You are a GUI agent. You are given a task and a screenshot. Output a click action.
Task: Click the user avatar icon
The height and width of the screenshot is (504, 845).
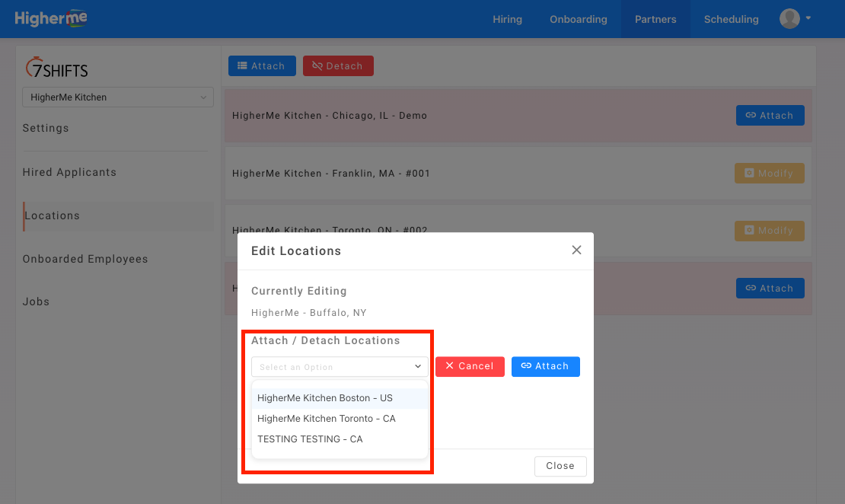click(789, 19)
